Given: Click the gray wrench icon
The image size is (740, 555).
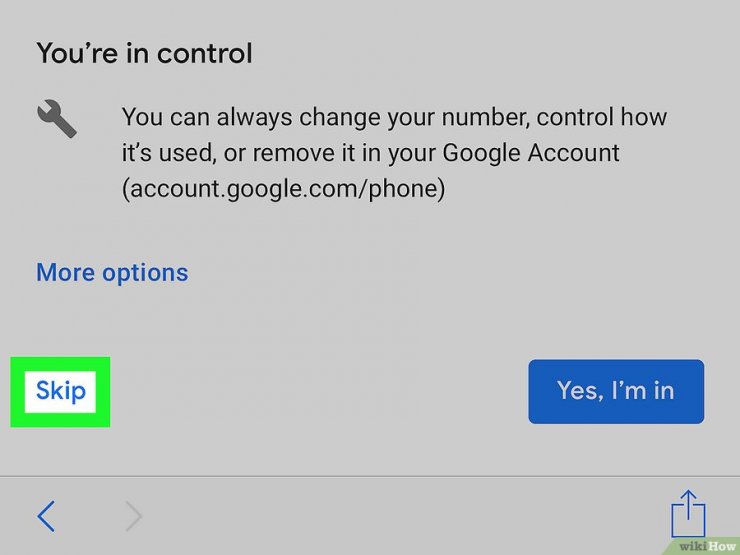Looking at the screenshot, I should (x=57, y=118).
